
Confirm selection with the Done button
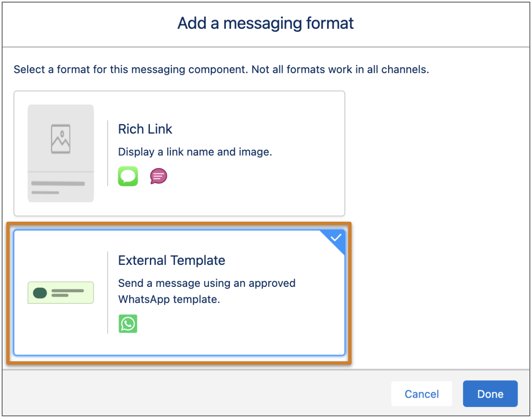pos(490,394)
